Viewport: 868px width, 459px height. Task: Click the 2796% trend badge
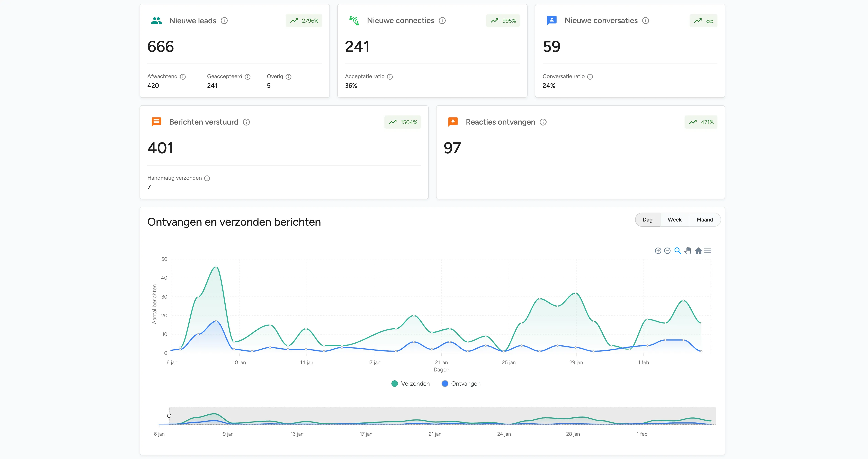coord(304,21)
